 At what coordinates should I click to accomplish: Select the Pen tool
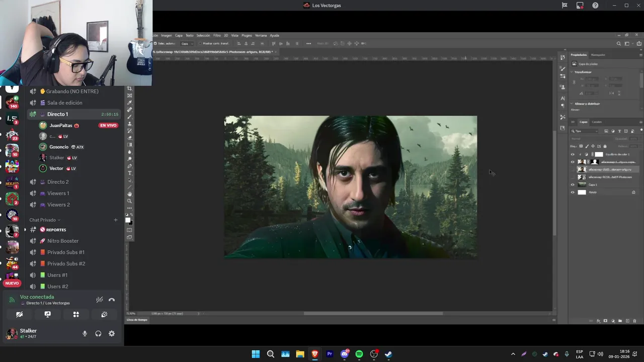pos(129,166)
